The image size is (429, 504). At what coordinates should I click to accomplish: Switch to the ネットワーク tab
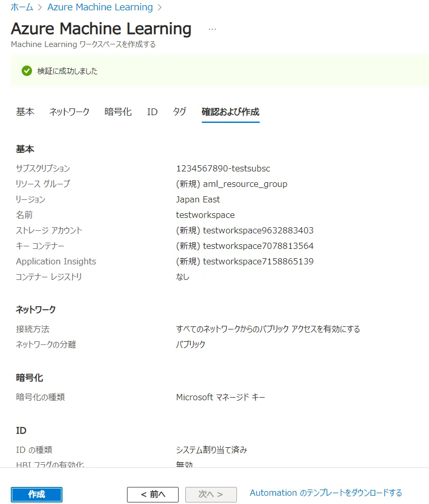(x=69, y=112)
